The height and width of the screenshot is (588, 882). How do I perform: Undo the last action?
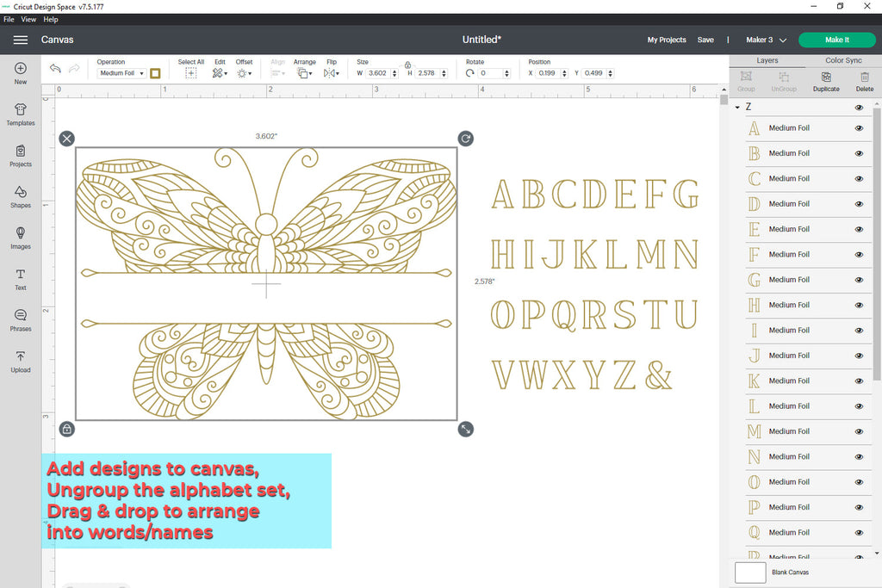pyautogui.click(x=55, y=69)
